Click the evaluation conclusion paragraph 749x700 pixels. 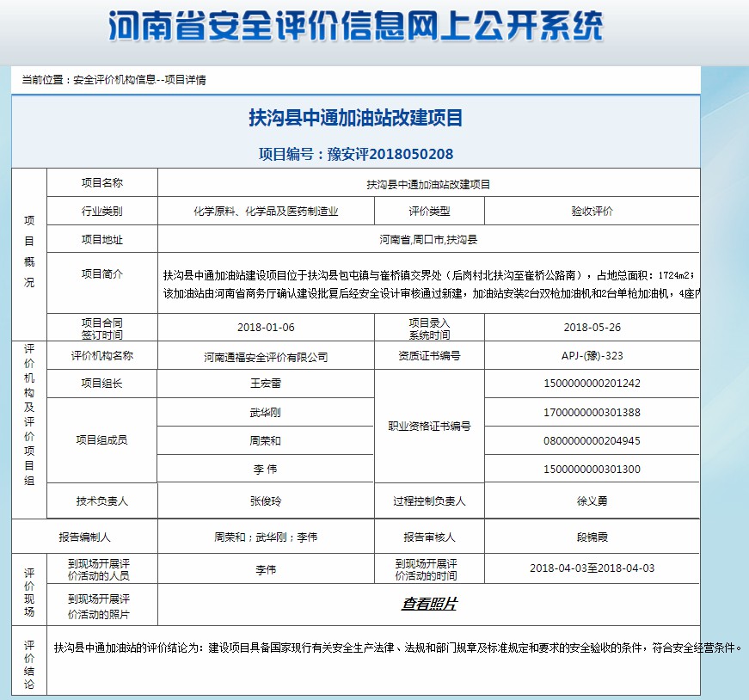point(397,648)
